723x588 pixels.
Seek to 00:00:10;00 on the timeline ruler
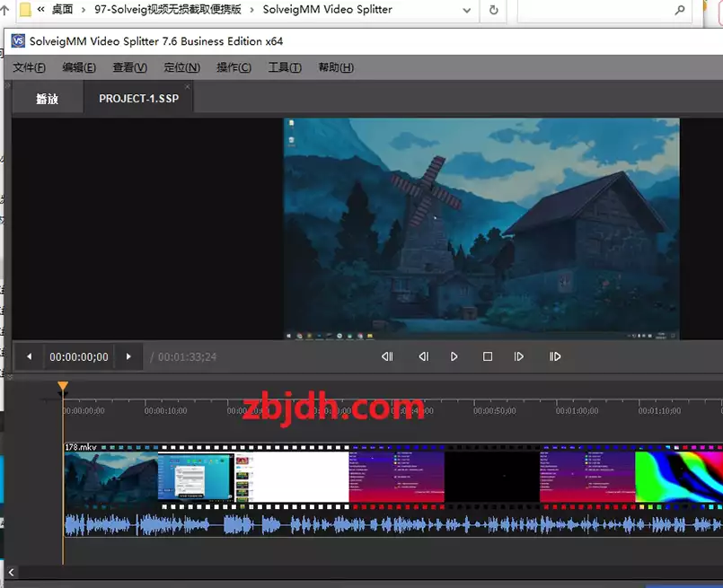tap(165, 410)
